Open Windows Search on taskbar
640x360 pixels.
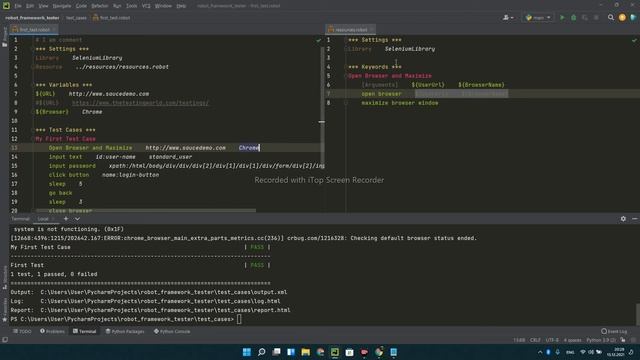pyautogui.click(x=262, y=352)
